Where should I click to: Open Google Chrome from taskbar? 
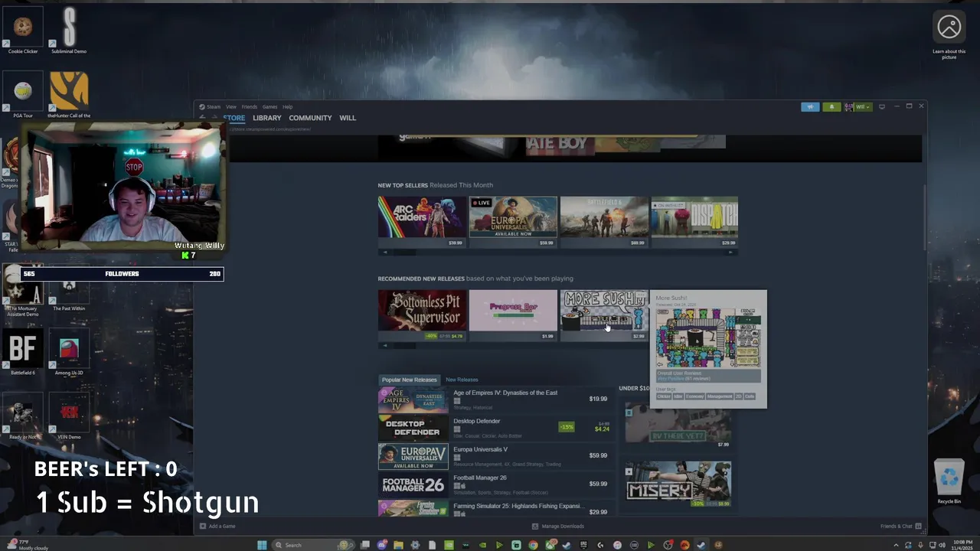tap(533, 545)
